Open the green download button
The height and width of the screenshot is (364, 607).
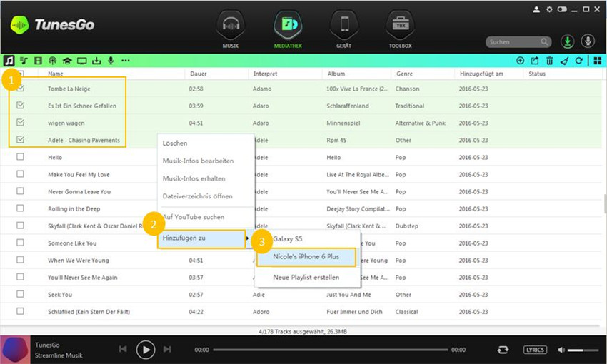[x=568, y=41]
